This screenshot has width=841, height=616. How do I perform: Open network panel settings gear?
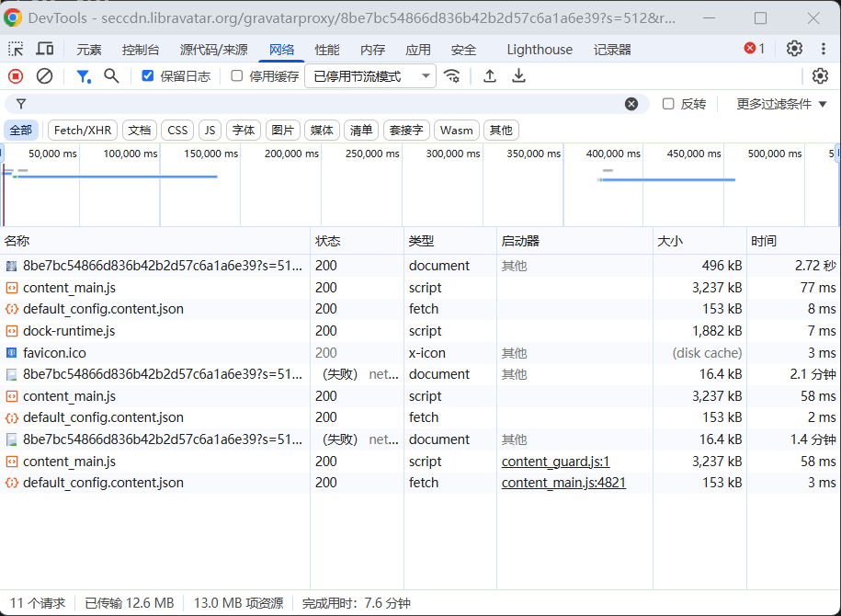click(x=820, y=76)
